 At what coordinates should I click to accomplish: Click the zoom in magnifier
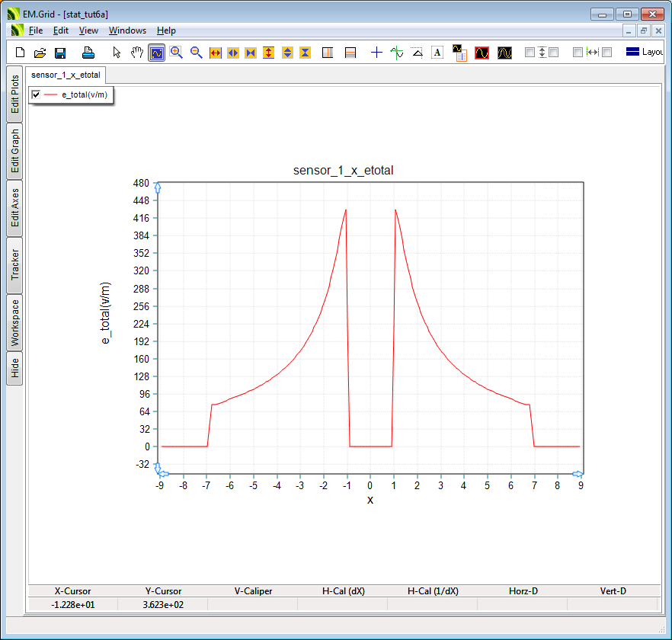click(177, 53)
